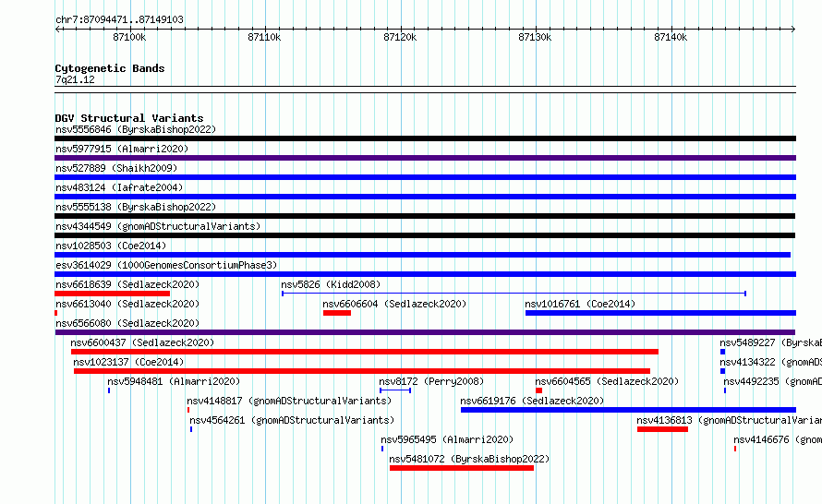Select blue bar beneath esv3614029
Viewport: 822px width, 504px height.
[425, 274]
